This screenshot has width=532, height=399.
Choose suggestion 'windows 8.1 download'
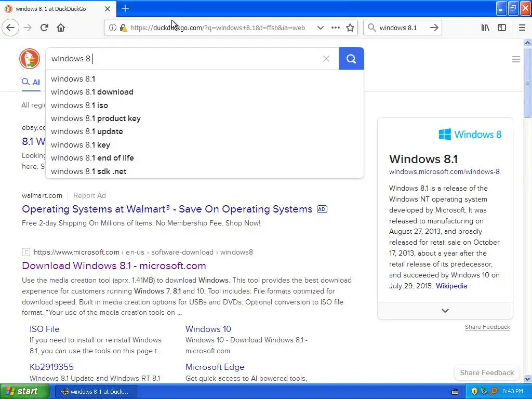pyautogui.click(x=205, y=92)
